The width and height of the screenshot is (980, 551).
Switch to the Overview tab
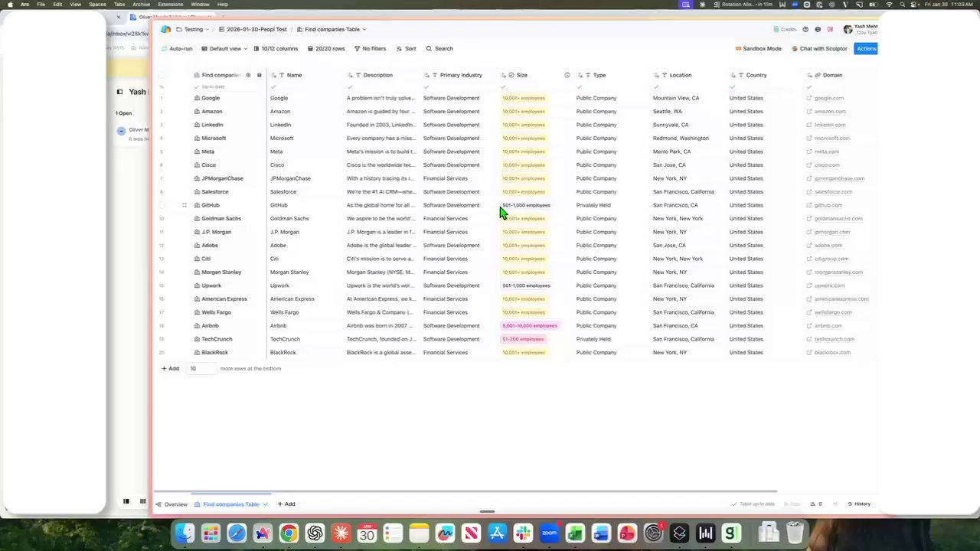(x=171, y=504)
